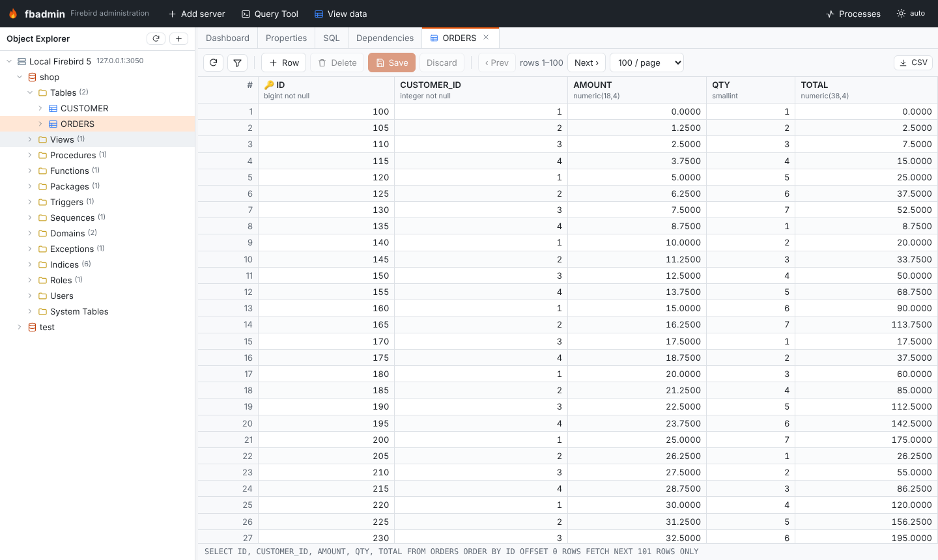Expand the Procedures folder

(30, 155)
